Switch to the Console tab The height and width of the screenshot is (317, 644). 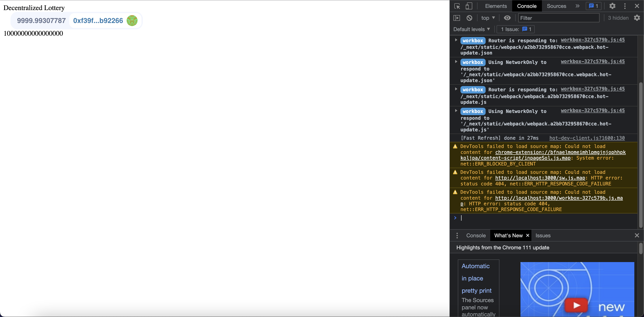(x=527, y=6)
